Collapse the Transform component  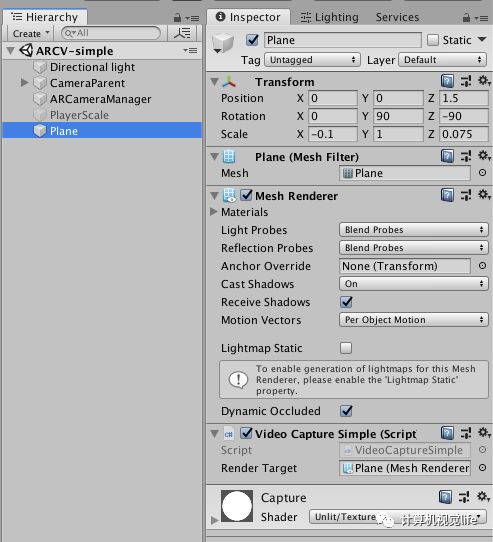point(214,82)
